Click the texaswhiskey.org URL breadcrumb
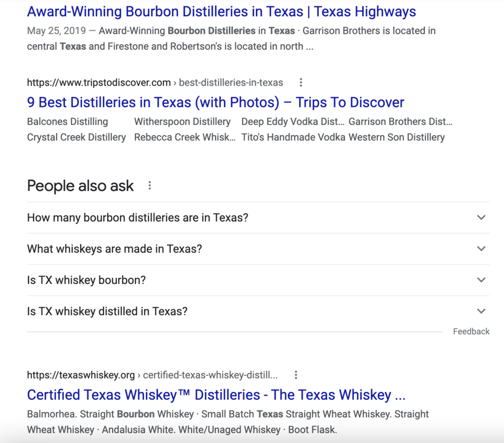The height and width of the screenshot is (443, 504). click(x=81, y=375)
